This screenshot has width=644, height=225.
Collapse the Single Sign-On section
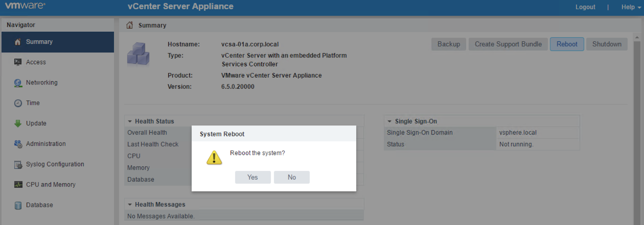click(x=390, y=121)
